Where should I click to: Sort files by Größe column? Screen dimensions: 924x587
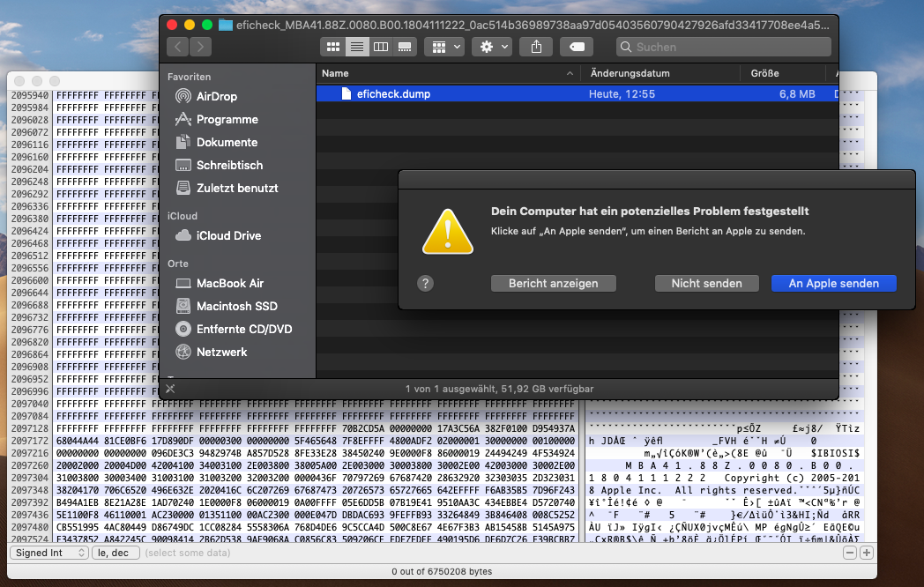[783, 73]
